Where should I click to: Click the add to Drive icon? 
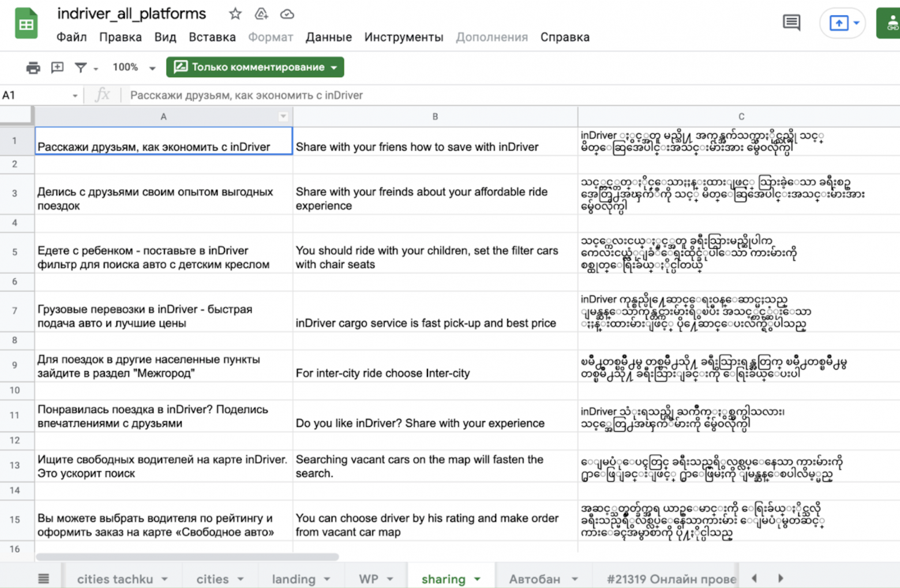261,14
